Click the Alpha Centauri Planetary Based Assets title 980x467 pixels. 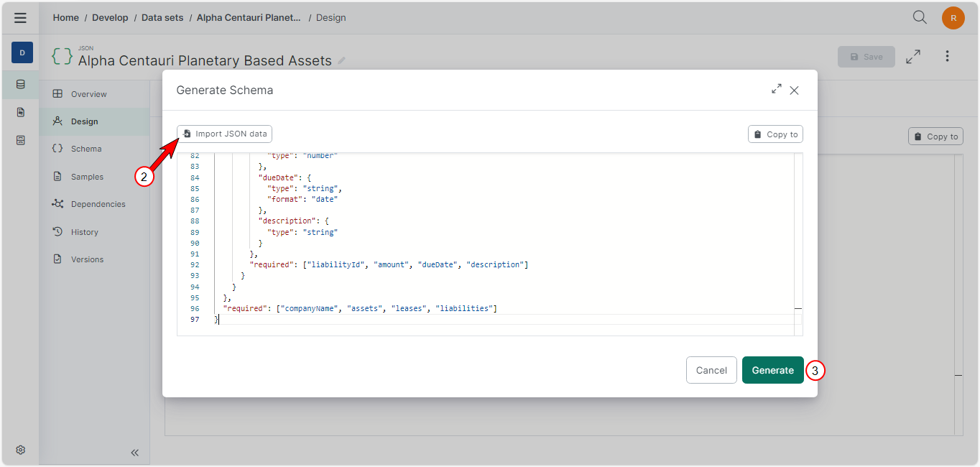(x=205, y=61)
